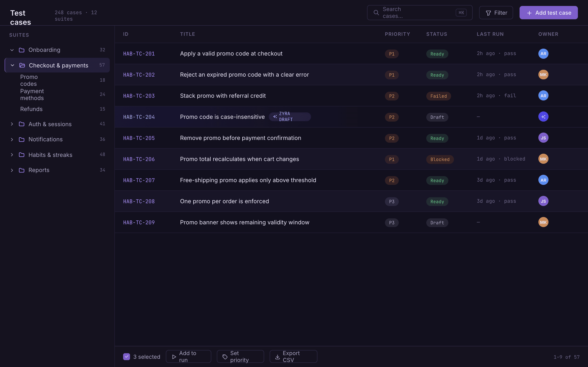
Task: Expand the Habits & streaks suite
Action: coord(12,155)
